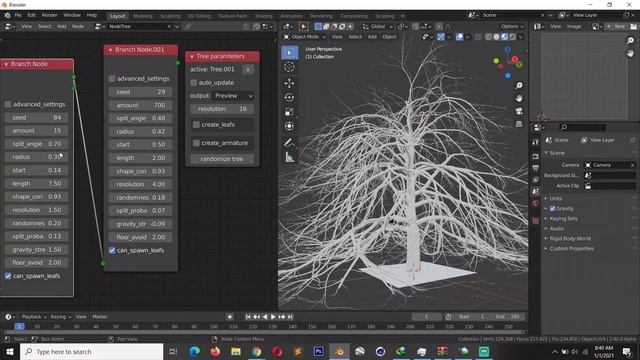640x360 pixels.
Task: Click New in the image editor
Action: pyautogui.click(x=617, y=27)
